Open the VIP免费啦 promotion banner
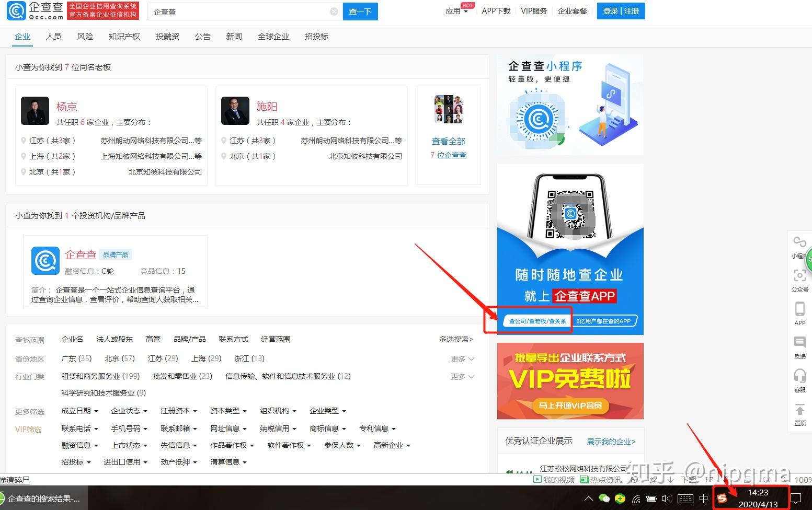812x510 pixels. (x=570, y=381)
